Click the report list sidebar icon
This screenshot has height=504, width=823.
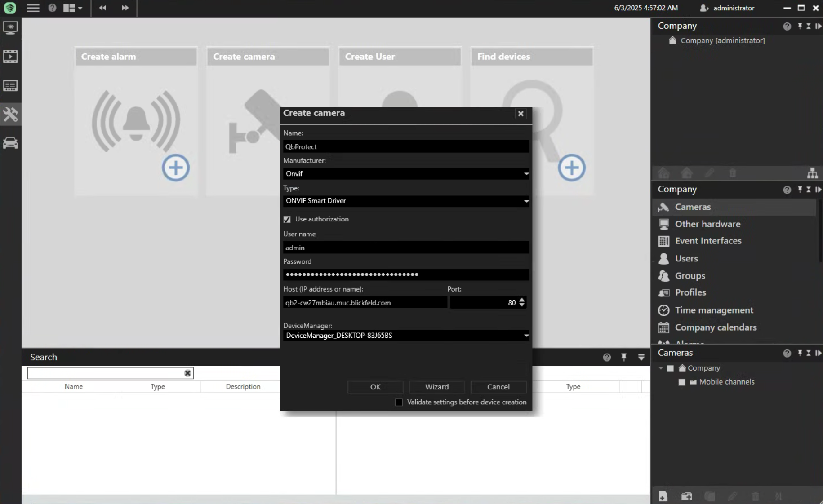10,86
